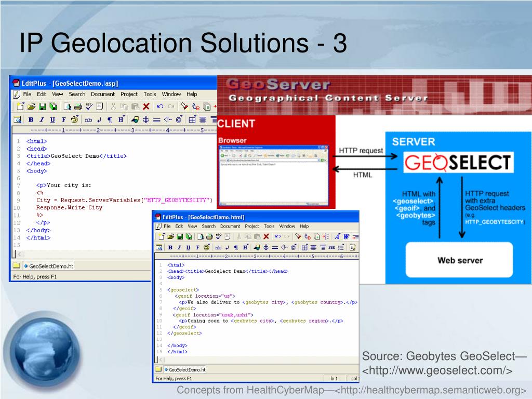Click Image insert icon in asp window
532x399 pixels.
[135, 120]
